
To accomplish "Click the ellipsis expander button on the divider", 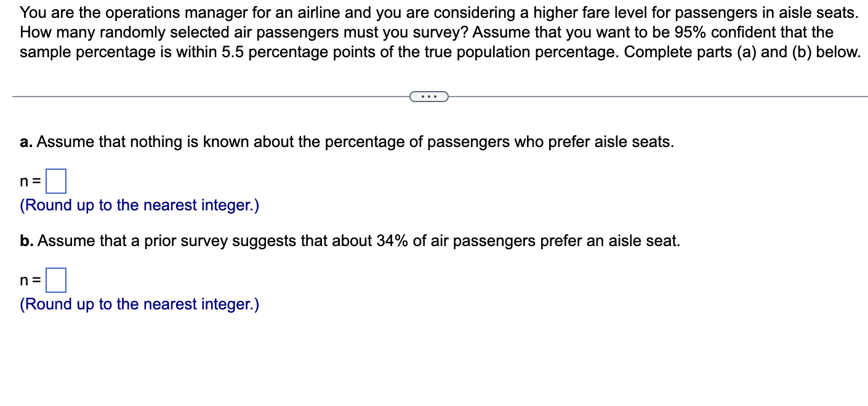I will pos(429,97).
